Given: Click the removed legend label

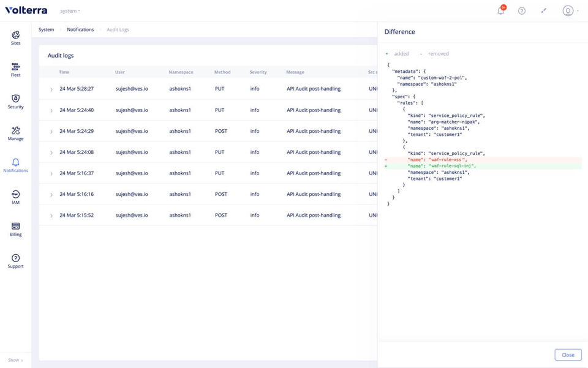Looking at the screenshot, I should coord(439,54).
